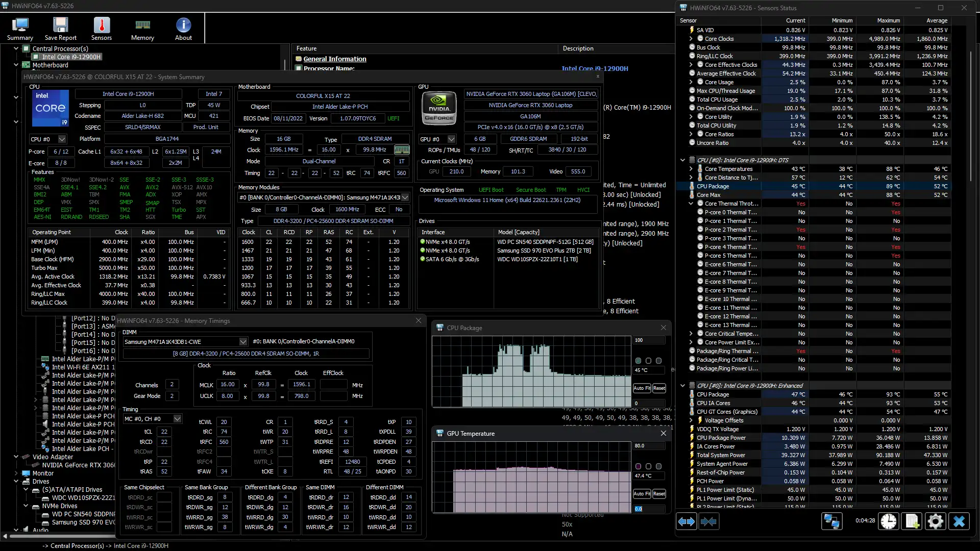Click the Sensors icon in HWiNFO64 toolbar
Viewport: 980px width, 551px height.
101,28
